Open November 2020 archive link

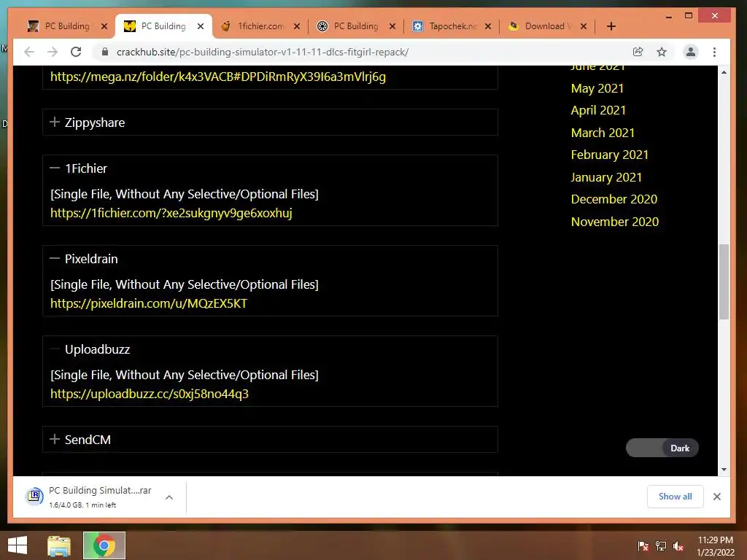[x=614, y=222]
